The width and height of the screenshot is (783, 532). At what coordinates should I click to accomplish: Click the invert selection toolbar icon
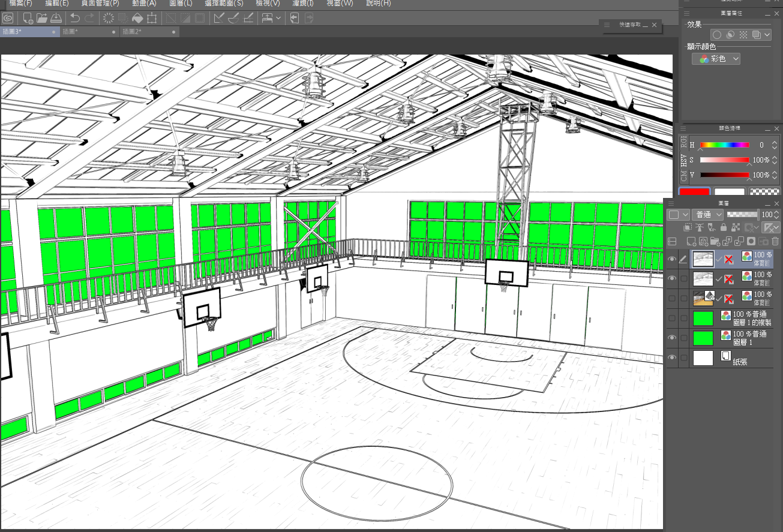[x=185, y=18]
